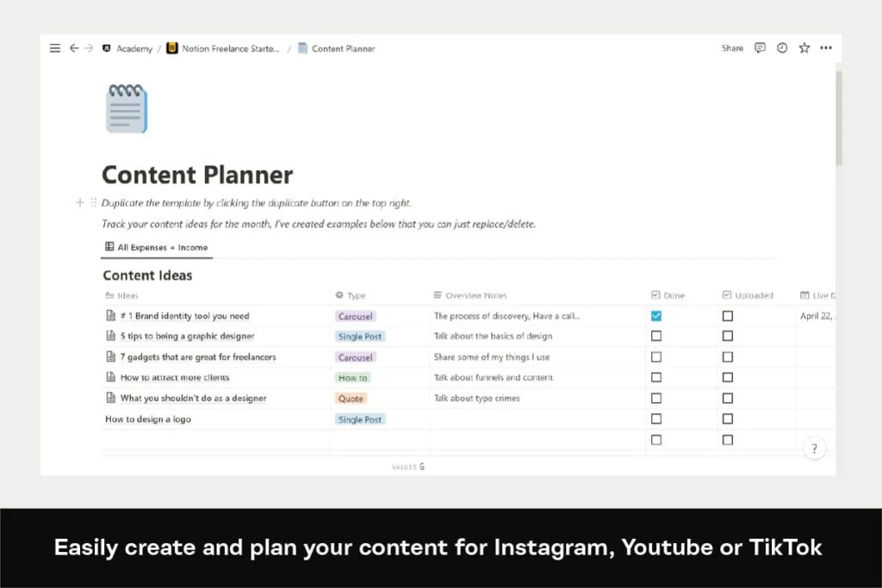This screenshot has height=588, width=882.
Task: Click the question mark help button
Action: [x=814, y=448]
